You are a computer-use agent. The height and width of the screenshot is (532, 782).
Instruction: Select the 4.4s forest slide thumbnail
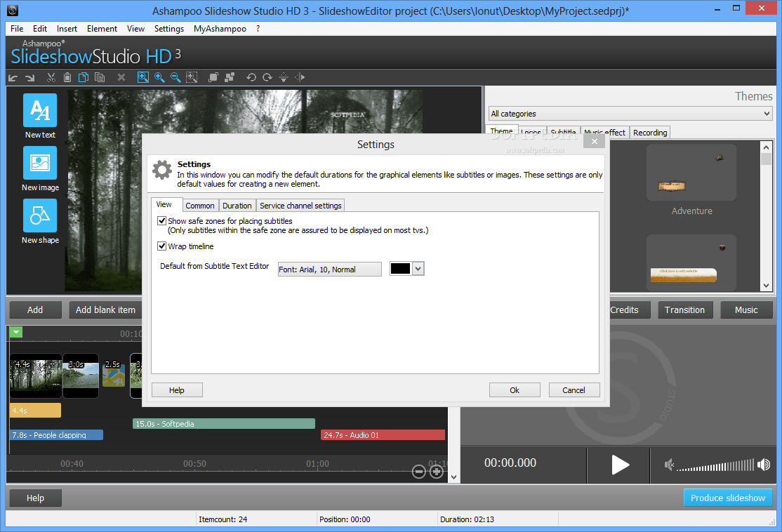coord(36,375)
